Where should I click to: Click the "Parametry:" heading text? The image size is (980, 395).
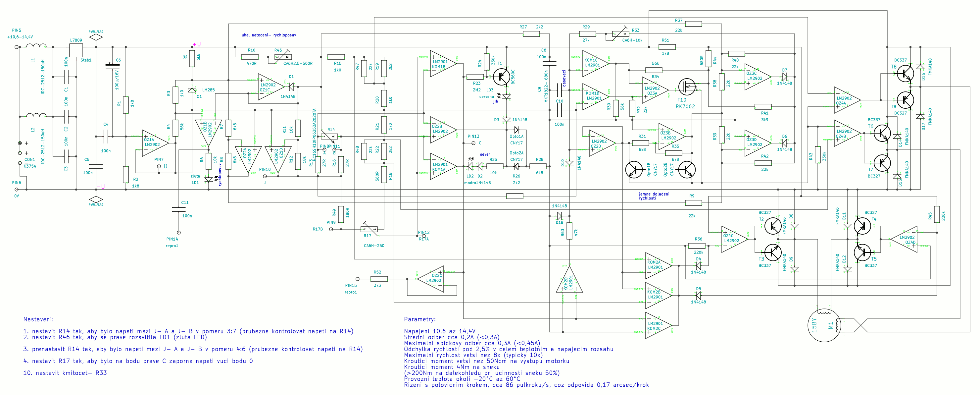click(x=419, y=319)
